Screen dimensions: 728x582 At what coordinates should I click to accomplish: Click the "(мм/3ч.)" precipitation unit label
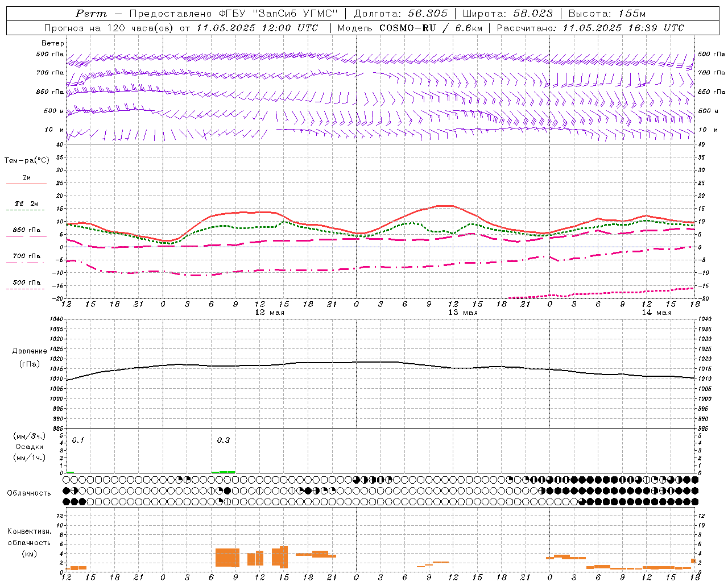pos(29,436)
